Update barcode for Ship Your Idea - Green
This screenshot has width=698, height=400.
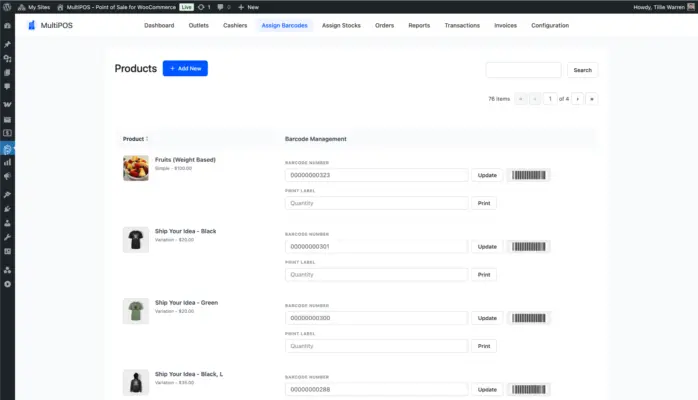pyautogui.click(x=487, y=318)
